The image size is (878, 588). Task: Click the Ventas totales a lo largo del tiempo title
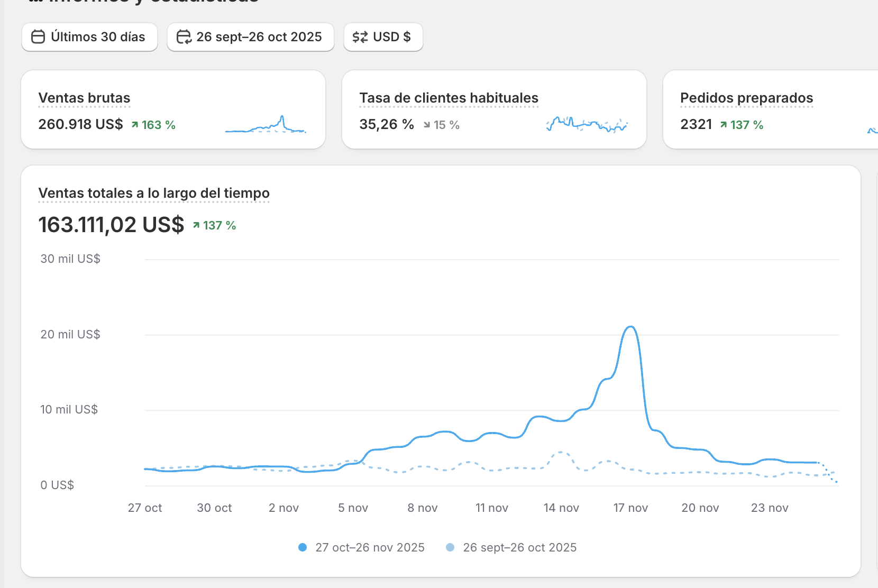(154, 193)
